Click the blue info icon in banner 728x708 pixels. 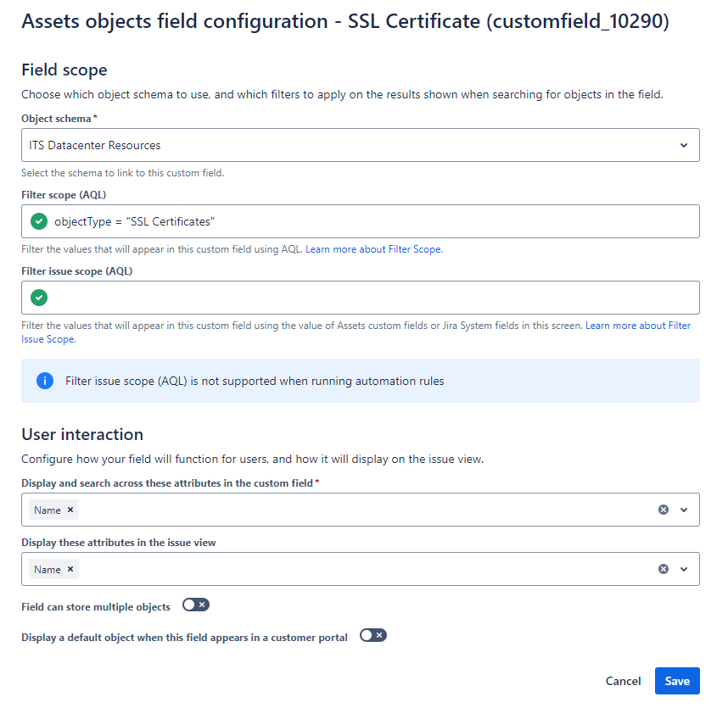pos(45,381)
